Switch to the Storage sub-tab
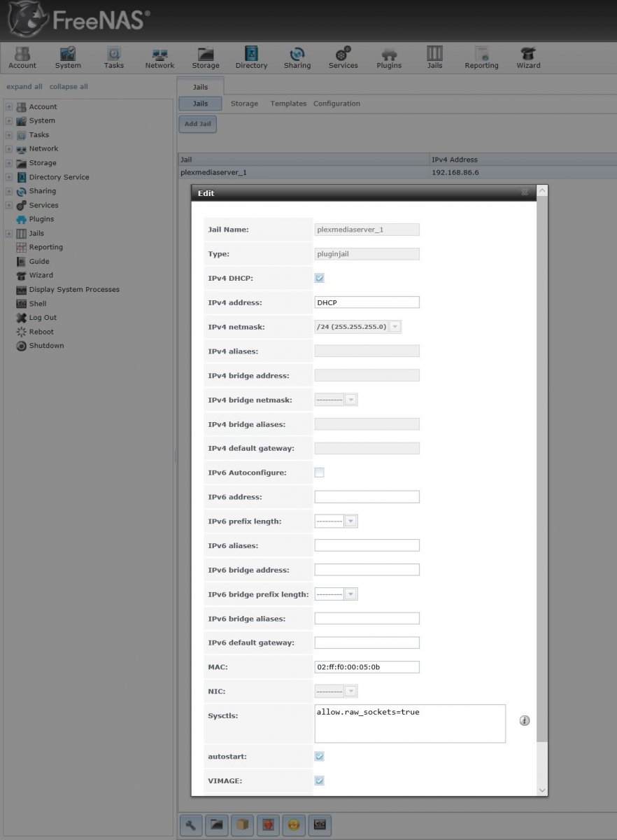 [244, 104]
